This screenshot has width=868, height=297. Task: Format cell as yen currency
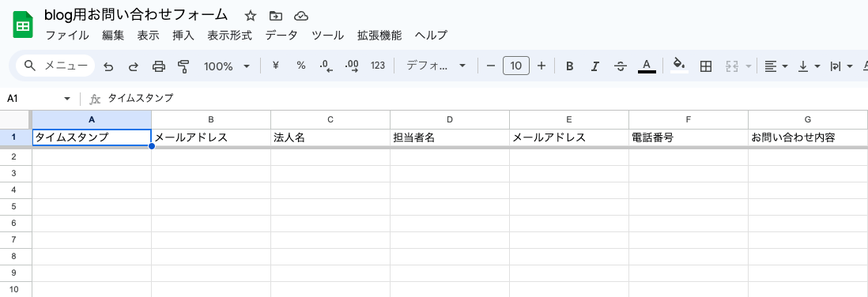(276, 66)
